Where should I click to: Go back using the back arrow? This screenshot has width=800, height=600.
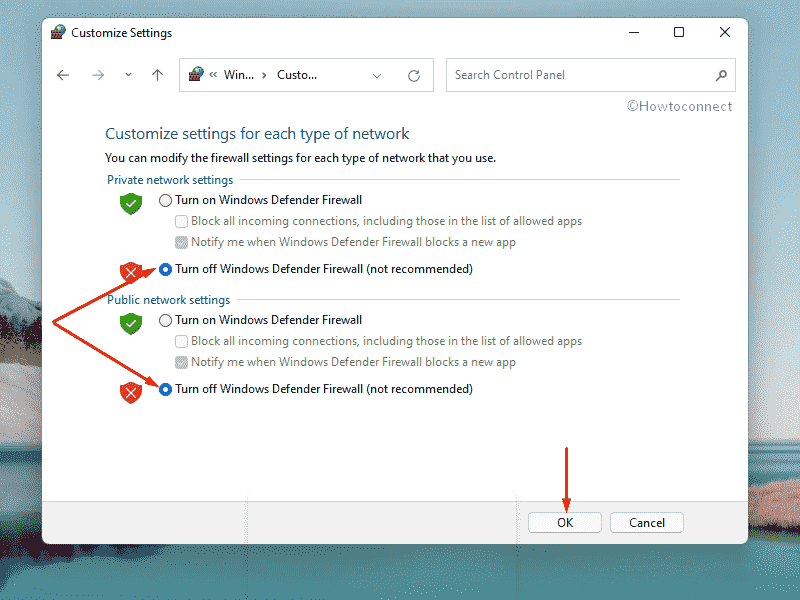(x=63, y=76)
